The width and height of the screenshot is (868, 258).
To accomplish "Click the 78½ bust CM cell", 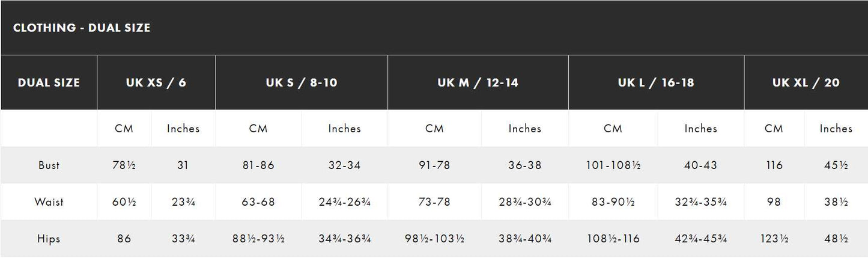I will (124, 165).
